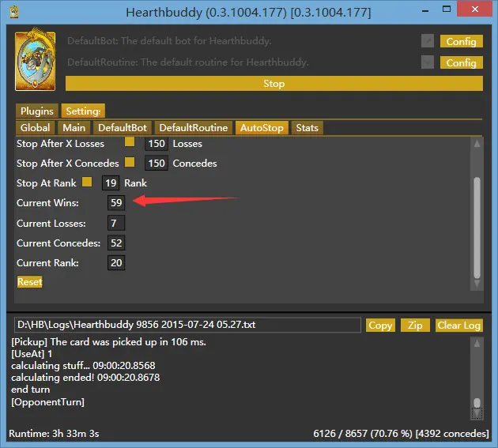The height and width of the screenshot is (448, 498).
Task: Click the Current Losses value 7
Action: [116, 223]
